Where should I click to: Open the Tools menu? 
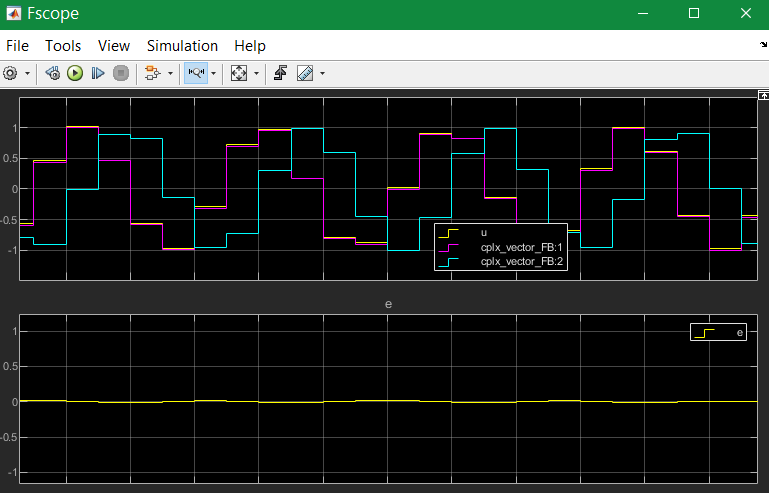[63, 46]
